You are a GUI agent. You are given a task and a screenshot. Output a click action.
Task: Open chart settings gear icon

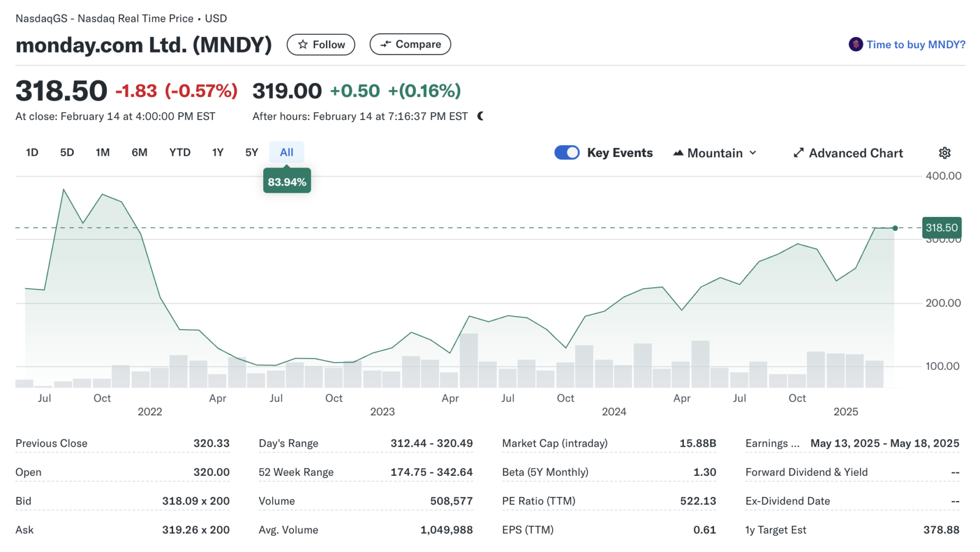[x=944, y=153]
